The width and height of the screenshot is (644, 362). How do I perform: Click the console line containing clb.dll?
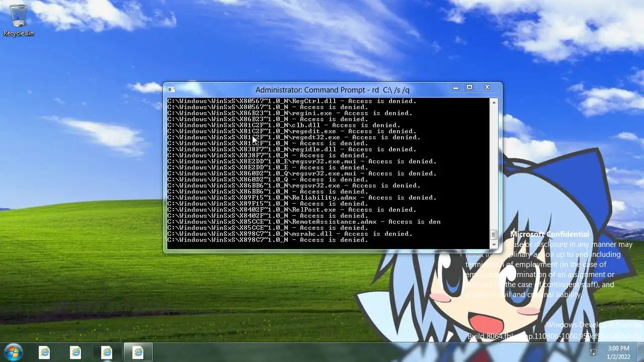(284, 125)
